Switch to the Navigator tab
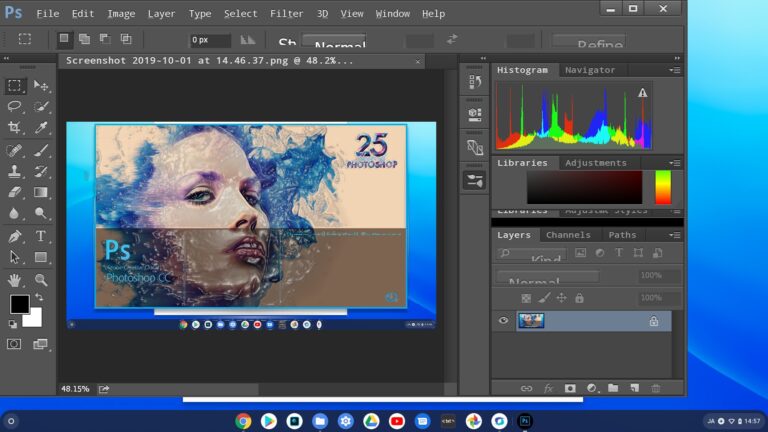Image resolution: width=768 pixels, height=432 pixels. point(590,70)
